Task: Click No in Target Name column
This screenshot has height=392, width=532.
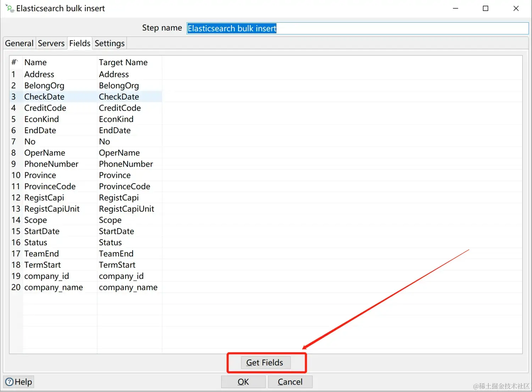Action: [x=129, y=142]
